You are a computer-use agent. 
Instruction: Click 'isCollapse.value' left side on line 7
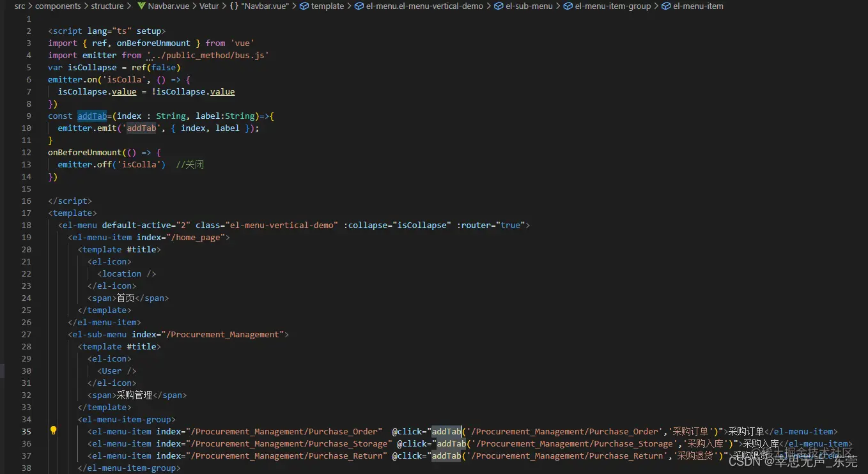click(x=97, y=91)
